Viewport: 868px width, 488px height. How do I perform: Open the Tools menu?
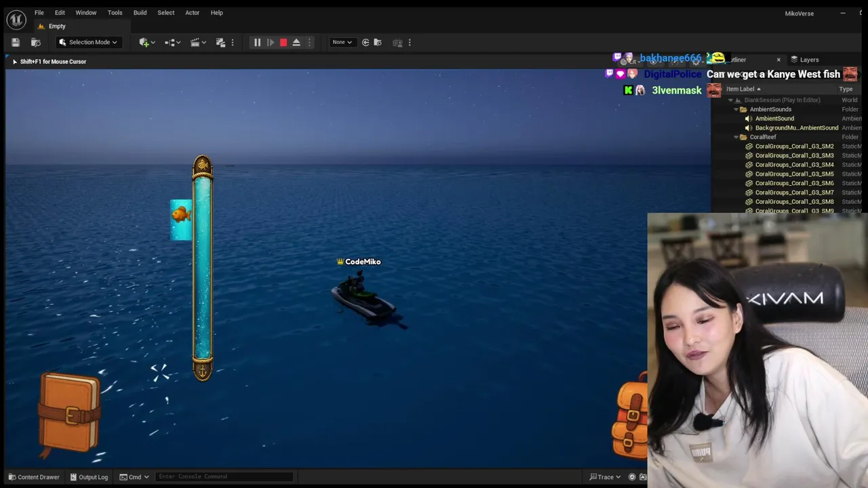tap(115, 12)
